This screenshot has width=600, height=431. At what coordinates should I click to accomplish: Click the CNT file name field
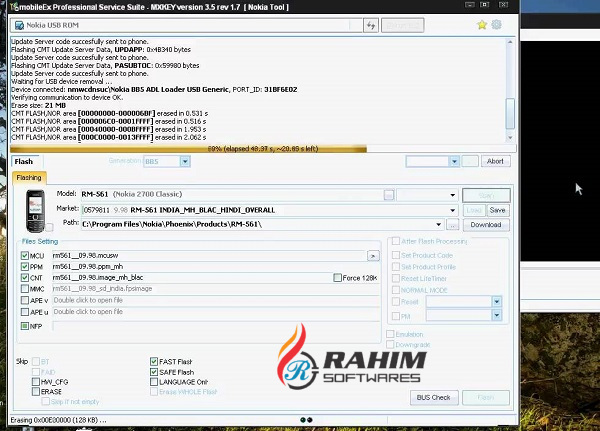[x=191, y=278]
